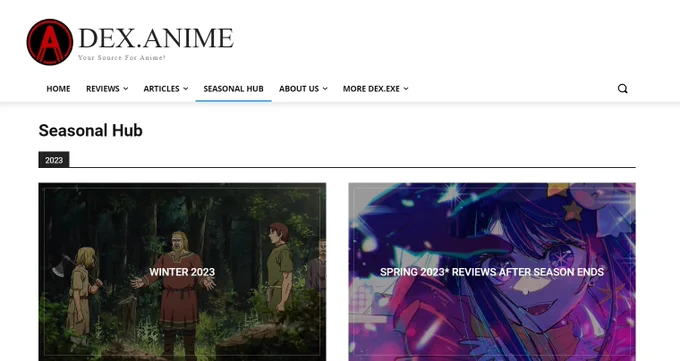Click the red DEX.ANIME circular logo icon
Image resolution: width=680 pixels, height=361 pixels.
click(50, 42)
